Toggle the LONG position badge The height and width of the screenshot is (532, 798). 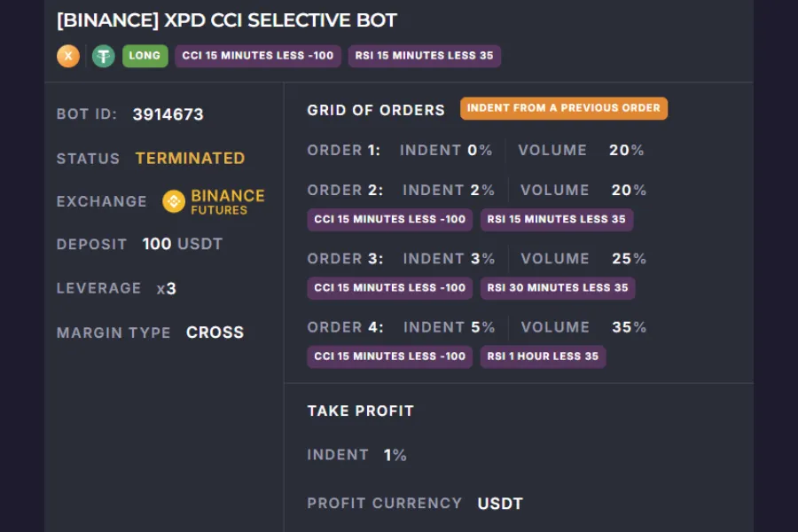tap(145, 56)
